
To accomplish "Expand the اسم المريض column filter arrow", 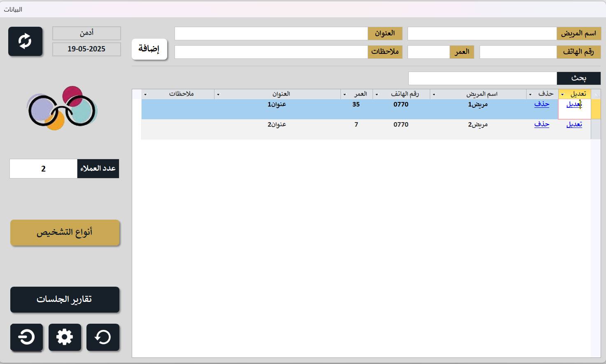I will tap(434, 95).
